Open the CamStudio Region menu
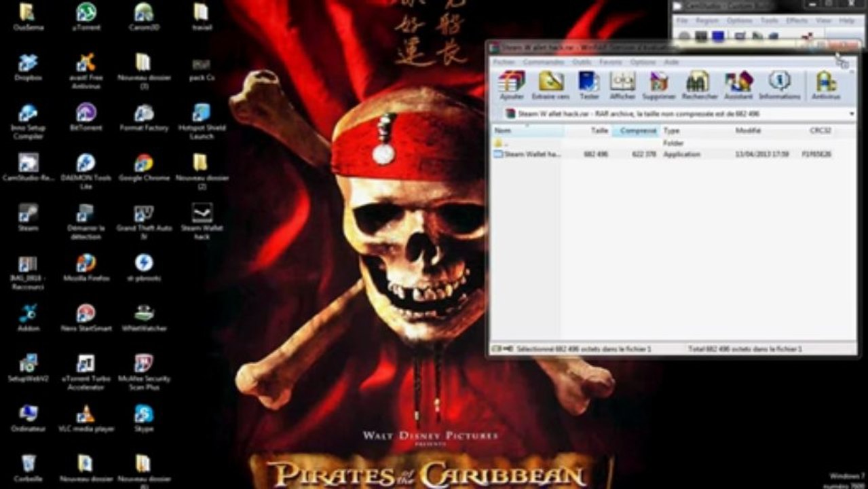 pos(707,21)
